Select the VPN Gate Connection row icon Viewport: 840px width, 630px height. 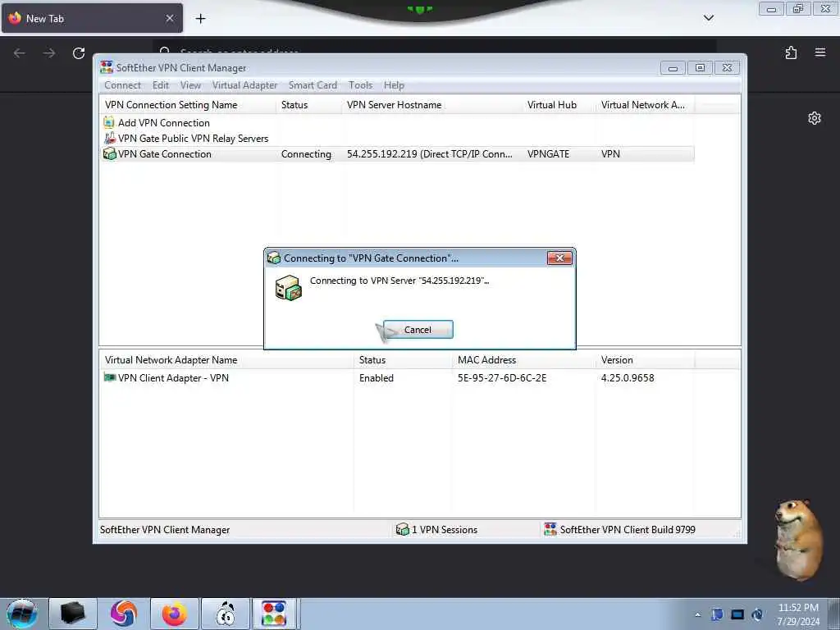109,153
